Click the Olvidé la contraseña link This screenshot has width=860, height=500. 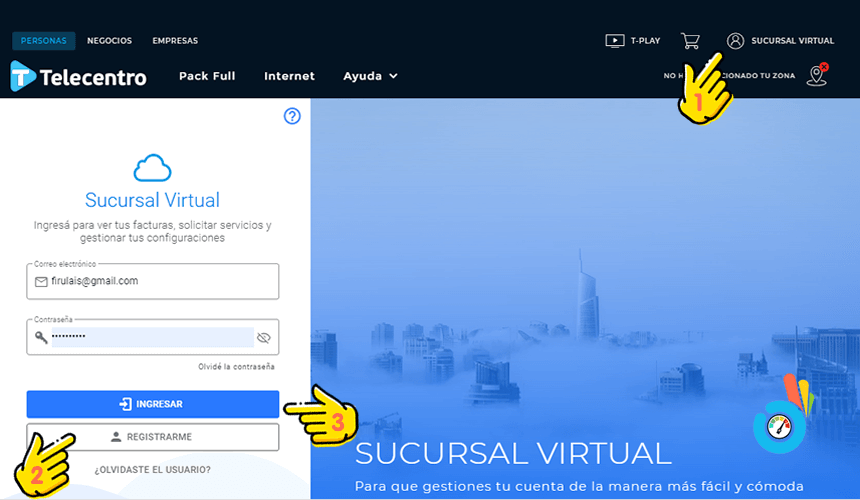pyautogui.click(x=236, y=367)
